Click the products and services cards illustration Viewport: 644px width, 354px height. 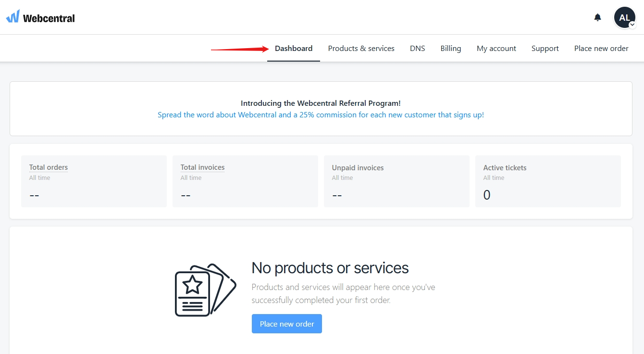205,290
